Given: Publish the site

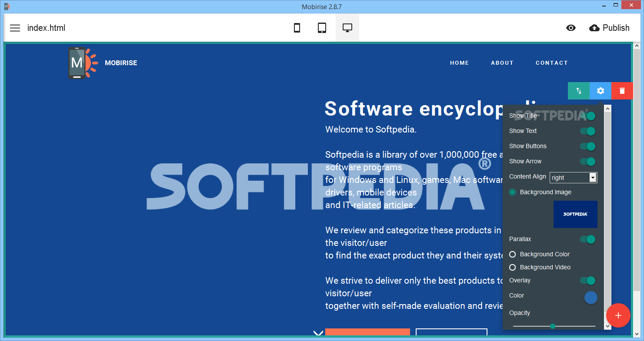Looking at the screenshot, I should [609, 28].
